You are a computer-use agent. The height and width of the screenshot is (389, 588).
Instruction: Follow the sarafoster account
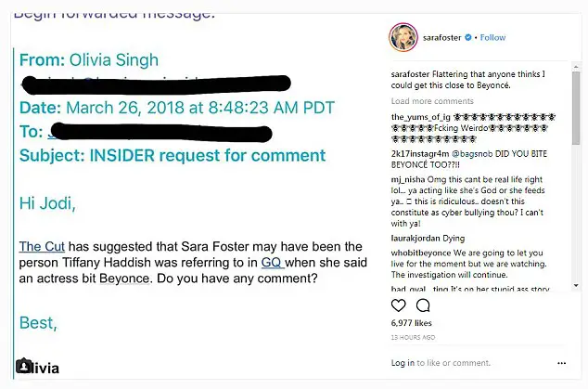pyautogui.click(x=492, y=38)
